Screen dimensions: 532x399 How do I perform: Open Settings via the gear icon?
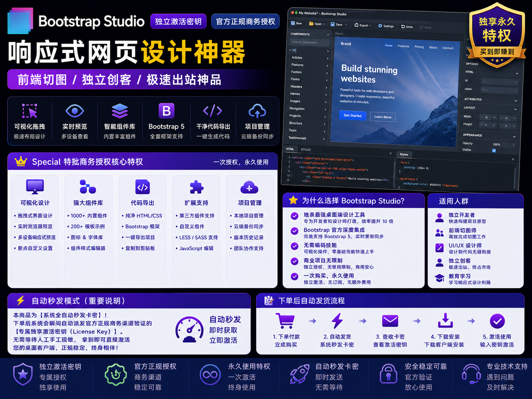[380, 26]
